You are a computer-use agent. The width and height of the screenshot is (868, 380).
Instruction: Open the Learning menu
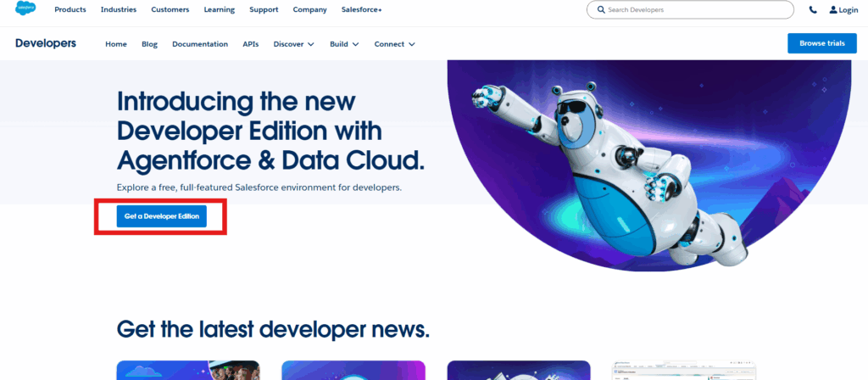[220, 10]
